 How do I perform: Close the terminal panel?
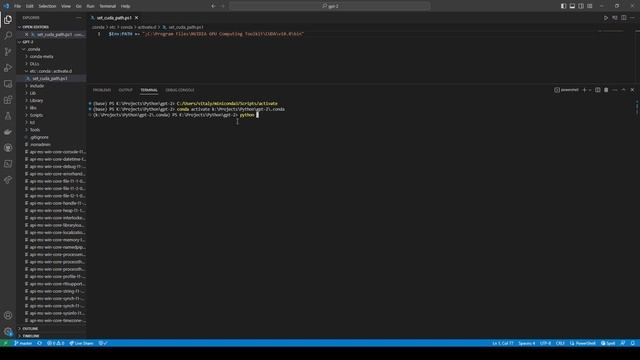[x=632, y=90]
